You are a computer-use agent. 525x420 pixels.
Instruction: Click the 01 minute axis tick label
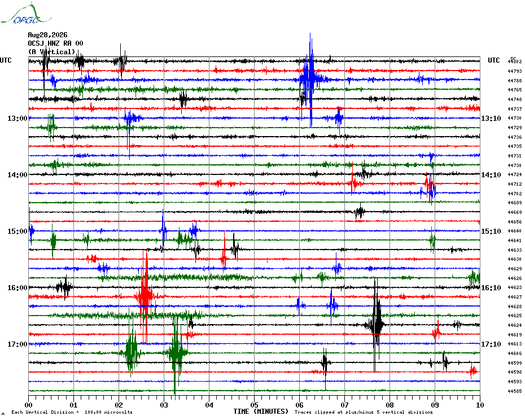coord(73,405)
